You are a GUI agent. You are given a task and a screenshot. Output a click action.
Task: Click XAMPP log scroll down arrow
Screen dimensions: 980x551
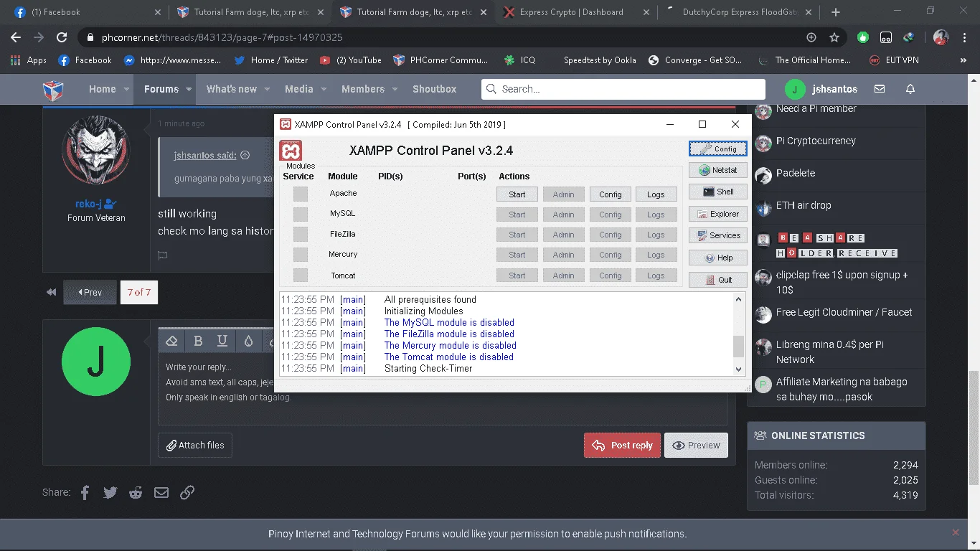[739, 369]
